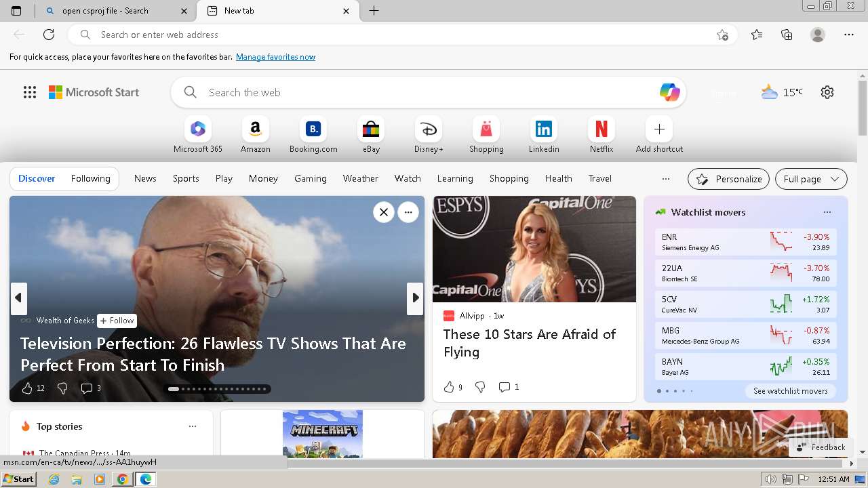Image resolution: width=868 pixels, height=488 pixels.
Task: Open the Feedback button
Action: (821, 447)
